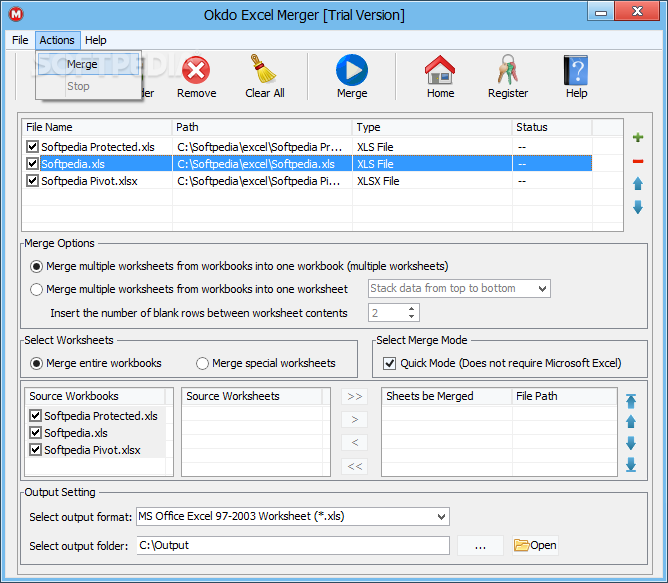The image size is (668, 583).
Task: Add a file with the green plus icon
Action: pyautogui.click(x=638, y=137)
